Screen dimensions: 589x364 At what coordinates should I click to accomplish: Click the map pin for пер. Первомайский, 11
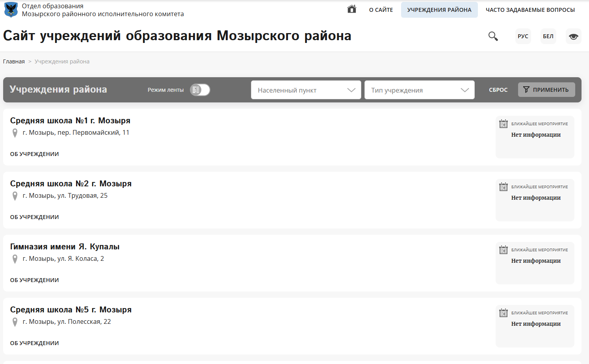point(15,133)
